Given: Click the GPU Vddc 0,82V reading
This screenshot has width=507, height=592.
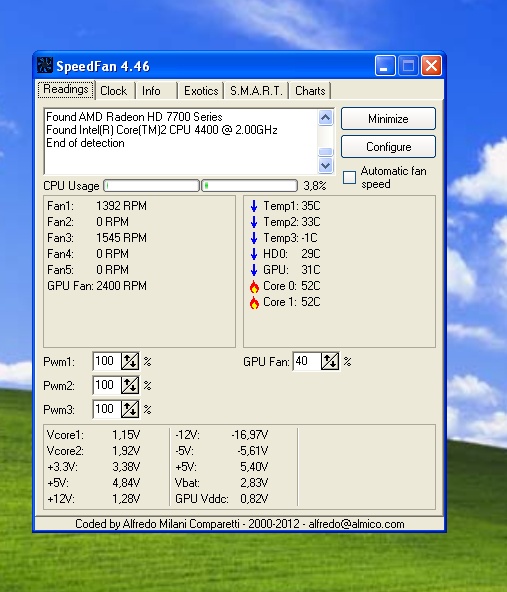Looking at the screenshot, I should click(x=222, y=499).
